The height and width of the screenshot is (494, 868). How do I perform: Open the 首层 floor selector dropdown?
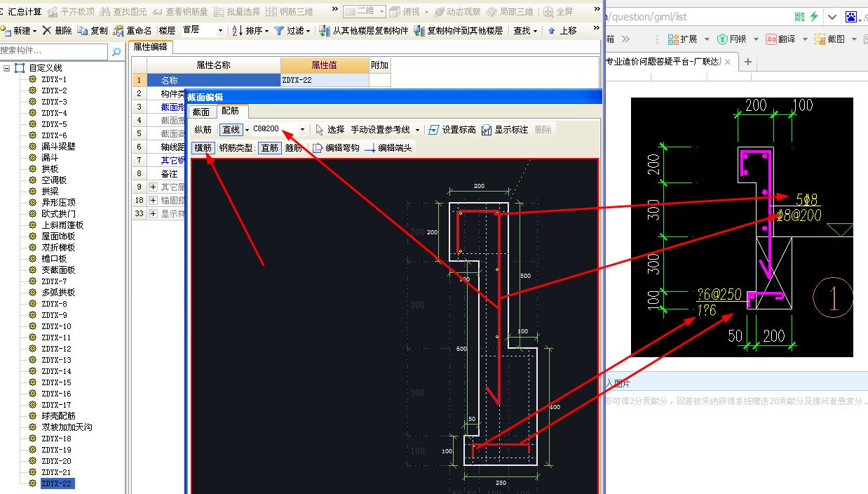(x=220, y=31)
